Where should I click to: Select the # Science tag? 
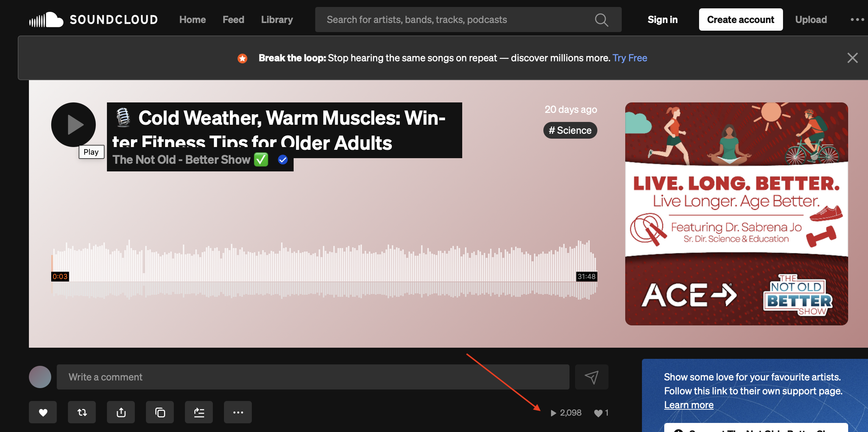click(570, 130)
